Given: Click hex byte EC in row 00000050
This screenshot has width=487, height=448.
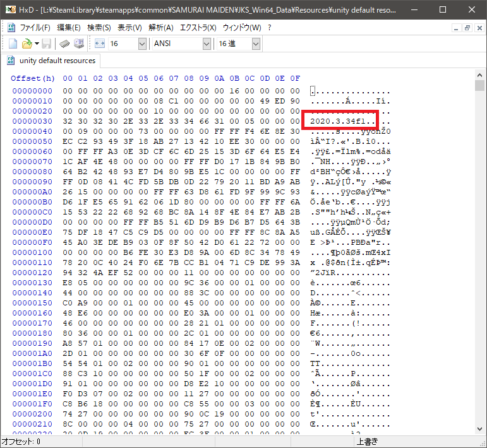Looking at the screenshot, I should [68, 141].
